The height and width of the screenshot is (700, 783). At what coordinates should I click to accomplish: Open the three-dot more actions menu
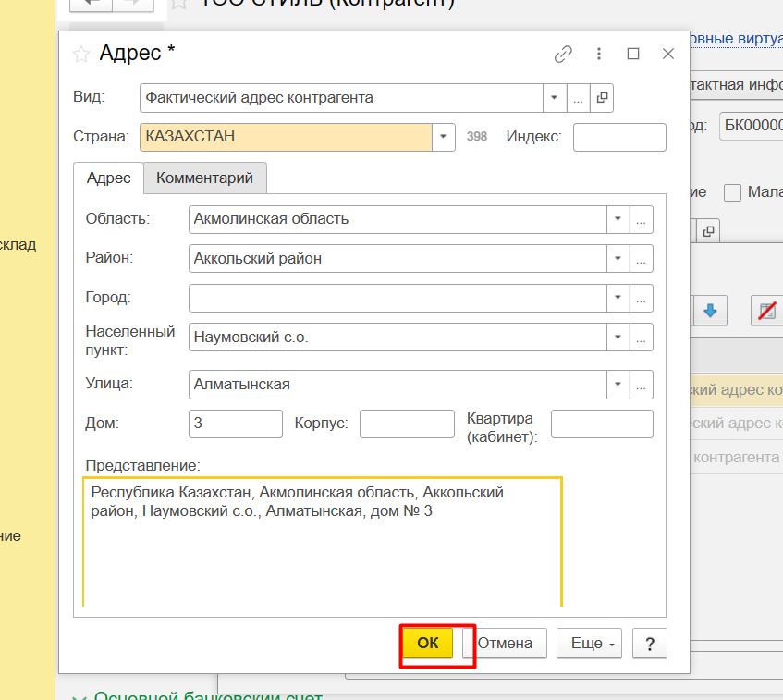(599, 54)
